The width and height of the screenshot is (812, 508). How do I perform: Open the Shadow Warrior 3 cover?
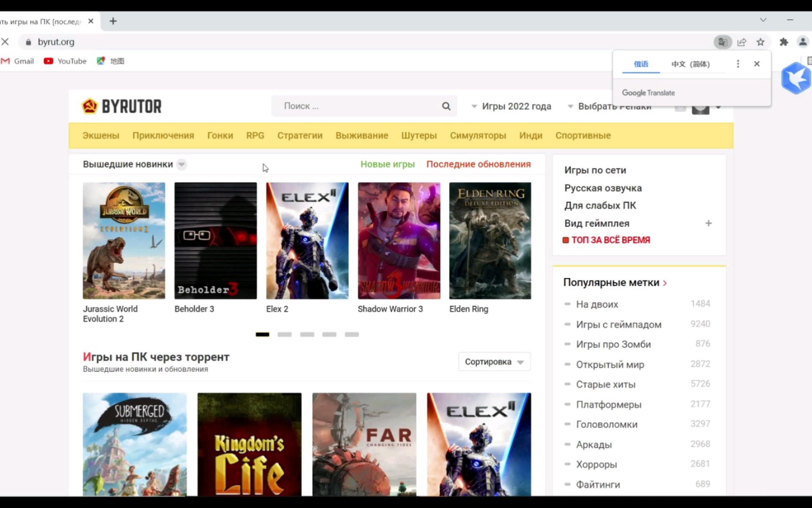tap(399, 240)
